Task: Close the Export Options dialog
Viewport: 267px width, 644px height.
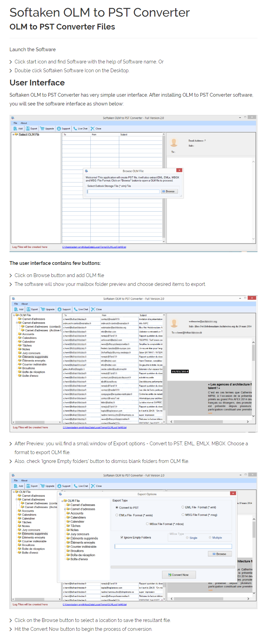Action: coord(233,493)
